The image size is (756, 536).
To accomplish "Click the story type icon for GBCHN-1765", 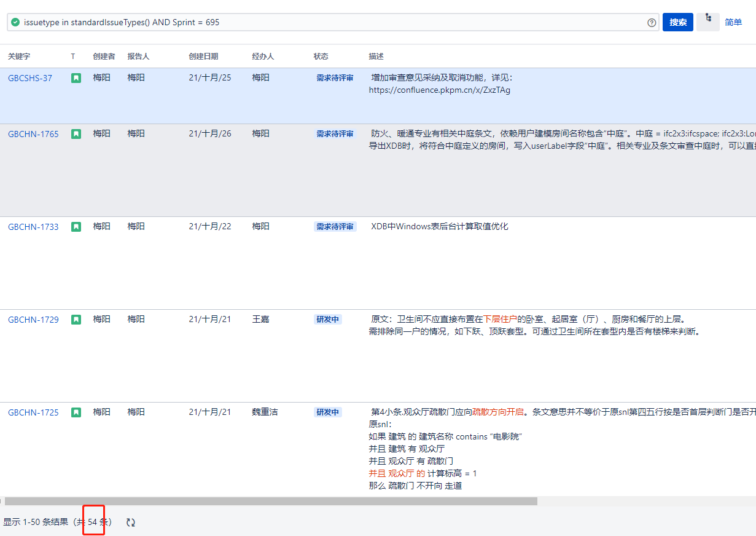I will point(76,134).
